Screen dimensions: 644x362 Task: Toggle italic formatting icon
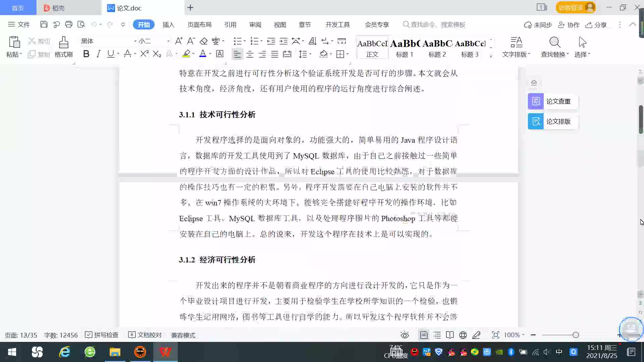click(x=98, y=54)
